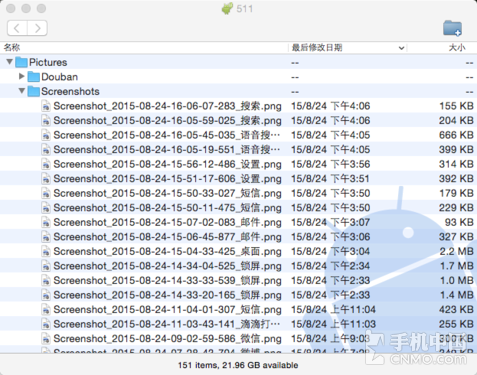Select file name Screenshot_2015-08-24-16-05-19-551
Screen dimensions: 477x375
[167, 150]
